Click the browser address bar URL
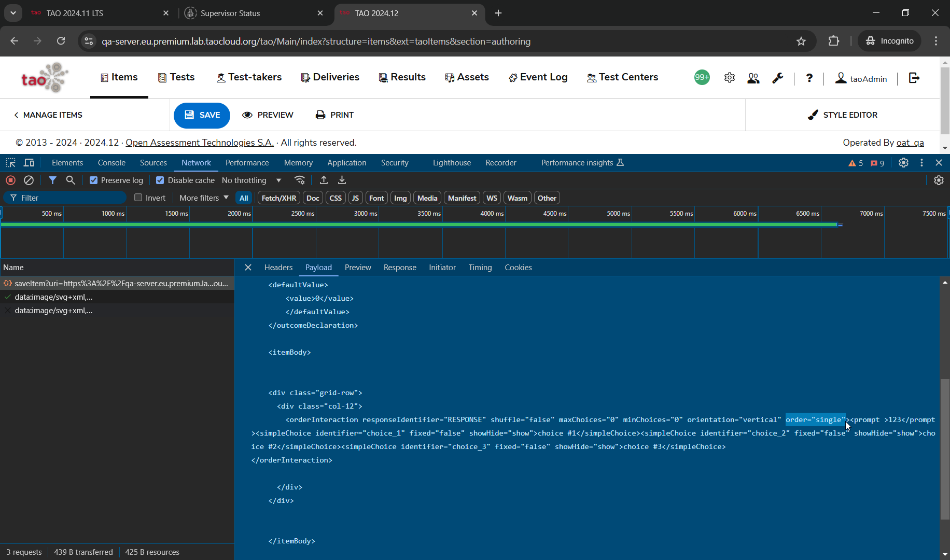 pyautogui.click(x=316, y=41)
